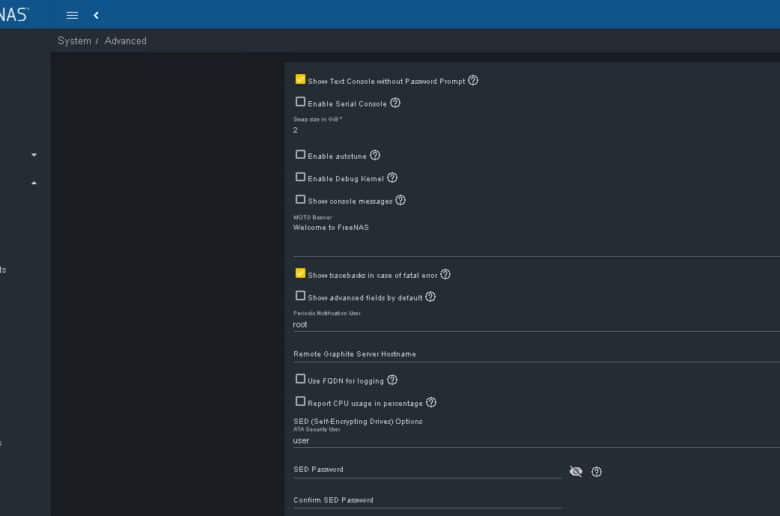780x516 pixels.
Task: Open help icon next to Enable Debug Kernel
Action: pyautogui.click(x=392, y=178)
